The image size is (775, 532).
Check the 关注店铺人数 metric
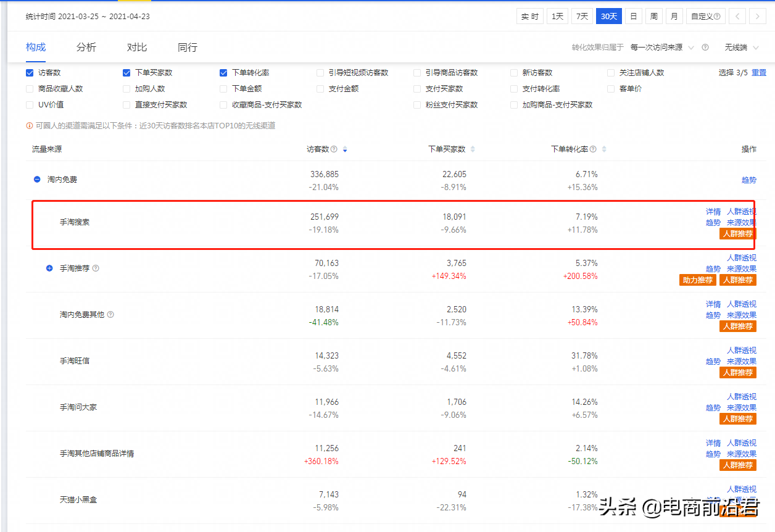coord(611,73)
